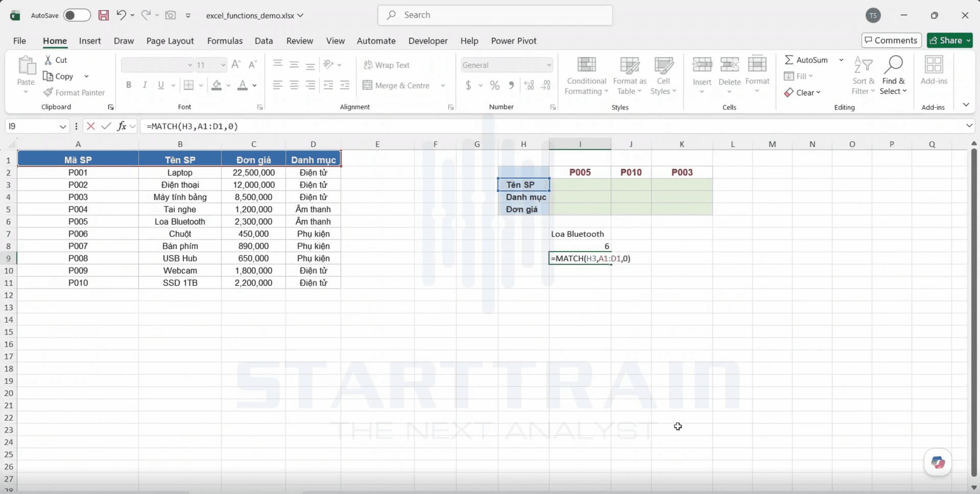Apply Italic formatting

(145, 85)
